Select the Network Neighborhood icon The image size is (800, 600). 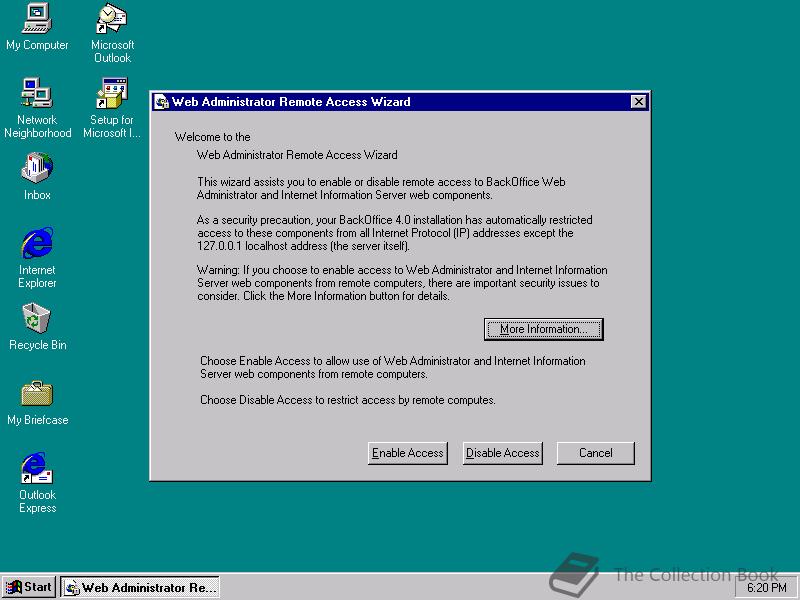(x=37, y=108)
